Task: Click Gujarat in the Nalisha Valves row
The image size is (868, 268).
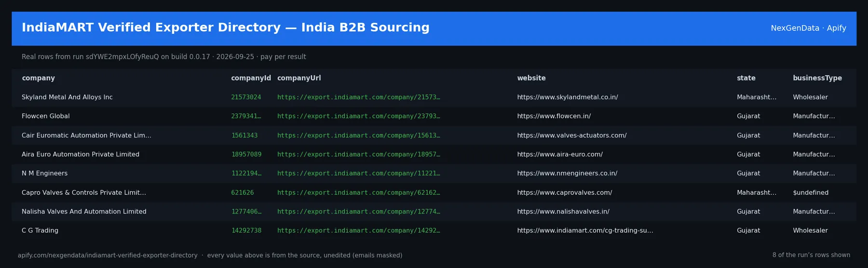Action: pos(748,212)
